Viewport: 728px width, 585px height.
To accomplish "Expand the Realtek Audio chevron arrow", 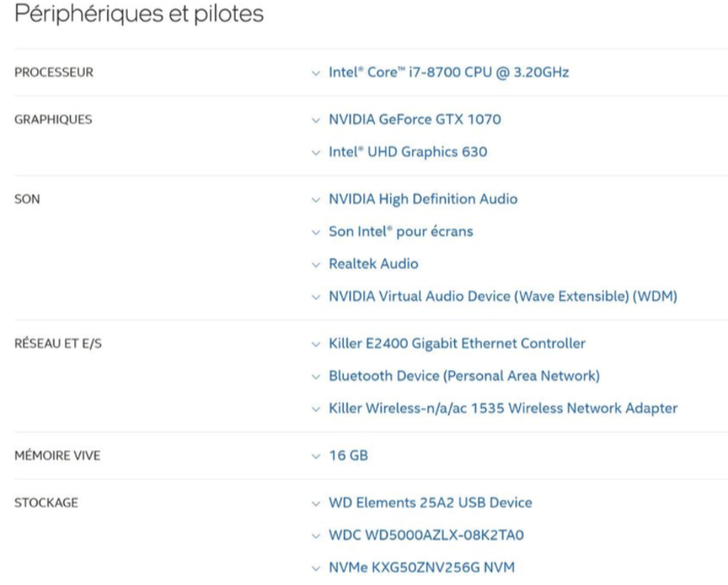I will click(x=316, y=265).
